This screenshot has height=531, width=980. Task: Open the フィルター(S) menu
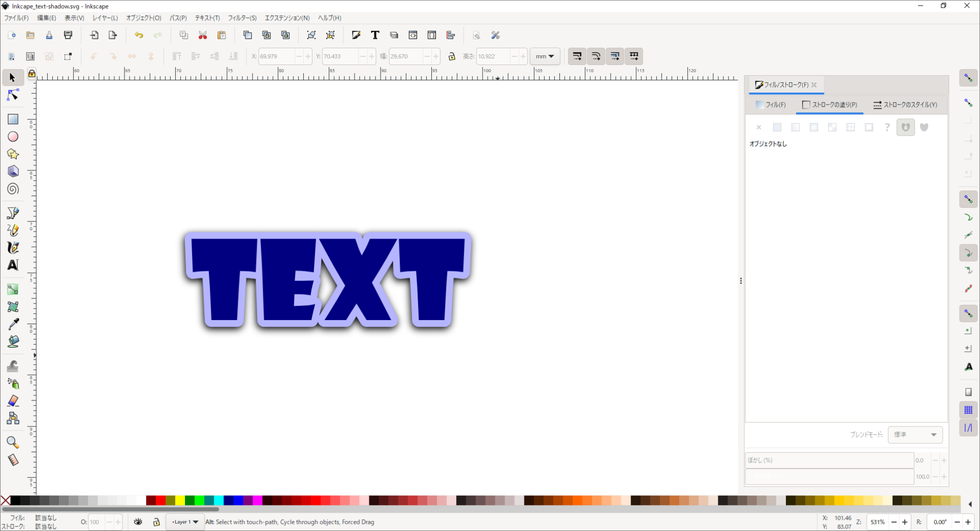tap(242, 18)
